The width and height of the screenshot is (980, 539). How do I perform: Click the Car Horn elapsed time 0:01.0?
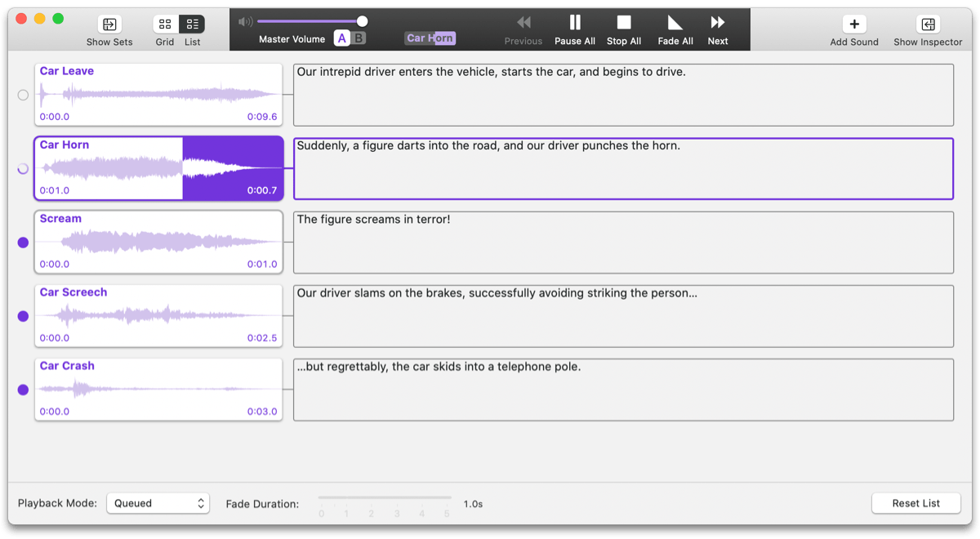click(x=55, y=190)
